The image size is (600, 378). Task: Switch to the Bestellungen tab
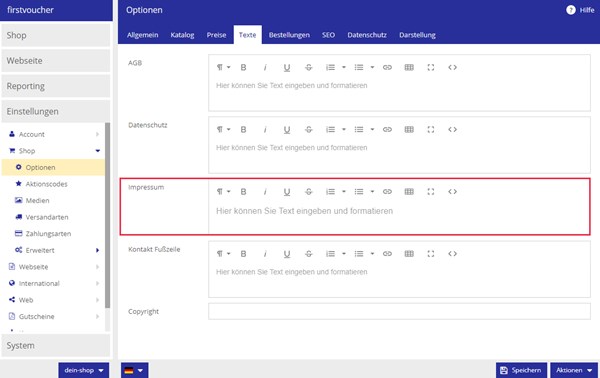pyautogui.click(x=289, y=35)
